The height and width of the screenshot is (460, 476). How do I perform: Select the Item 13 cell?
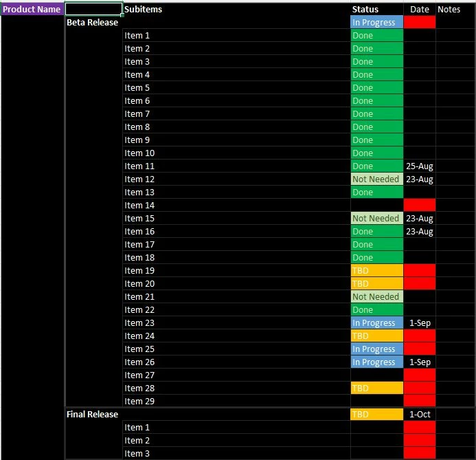(236, 193)
